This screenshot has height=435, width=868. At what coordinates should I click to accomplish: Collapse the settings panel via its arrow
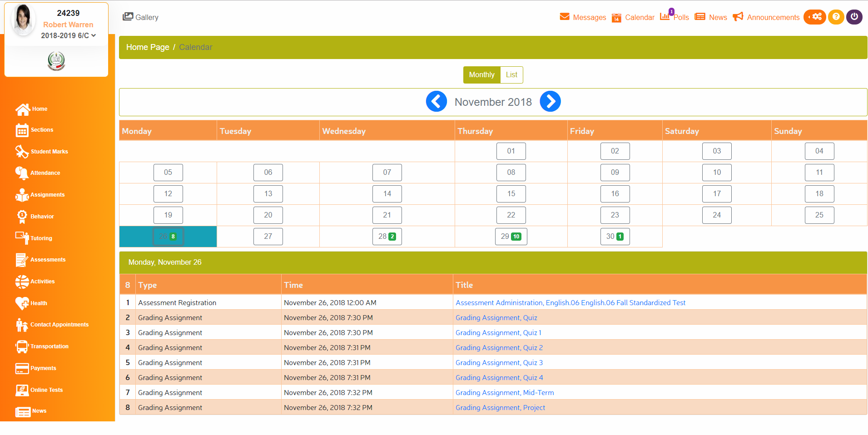pyautogui.click(x=809, y=17)
